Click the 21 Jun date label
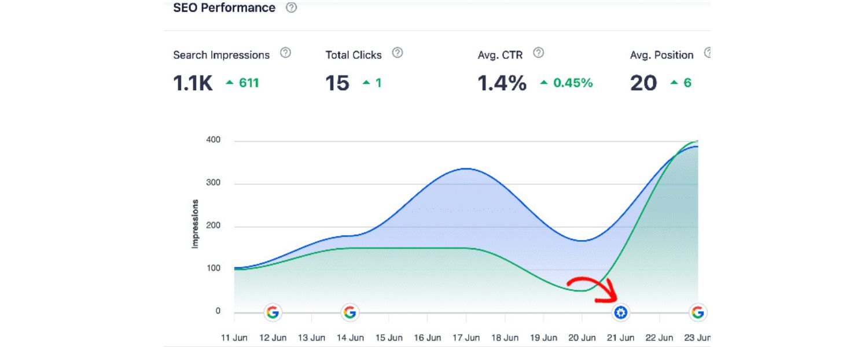The width and height of the screenshot is (868, 347). [x=620, y=337]
